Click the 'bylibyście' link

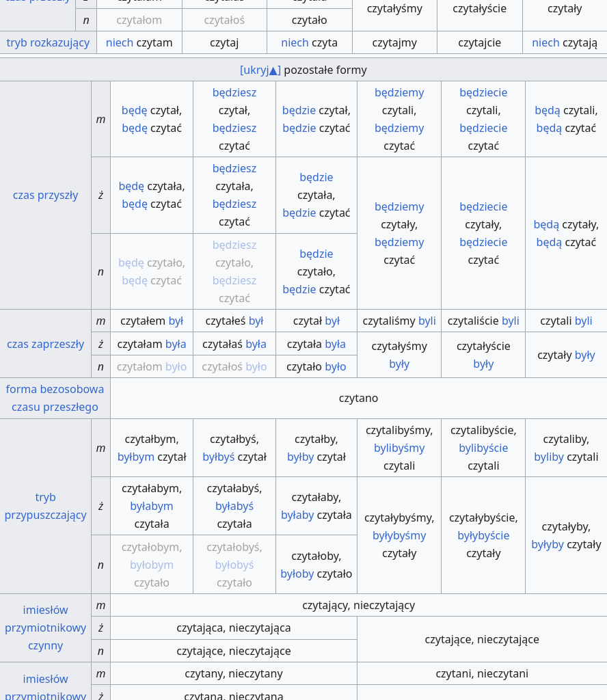point(483,448)
